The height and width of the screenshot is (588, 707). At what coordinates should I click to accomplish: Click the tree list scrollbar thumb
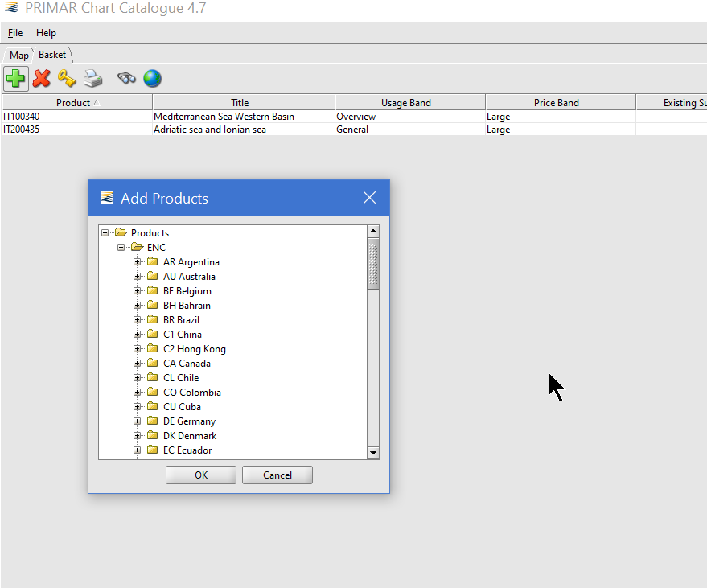[373, 265]
